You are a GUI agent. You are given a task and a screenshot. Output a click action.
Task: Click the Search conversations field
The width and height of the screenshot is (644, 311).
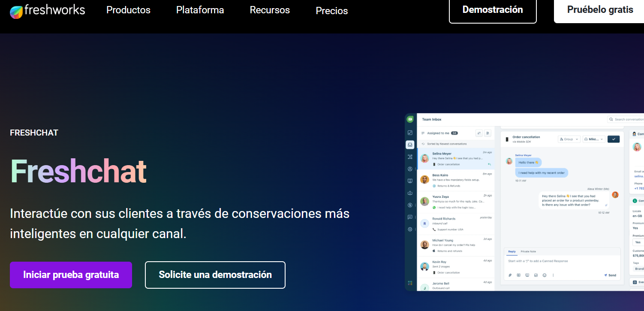626,119
